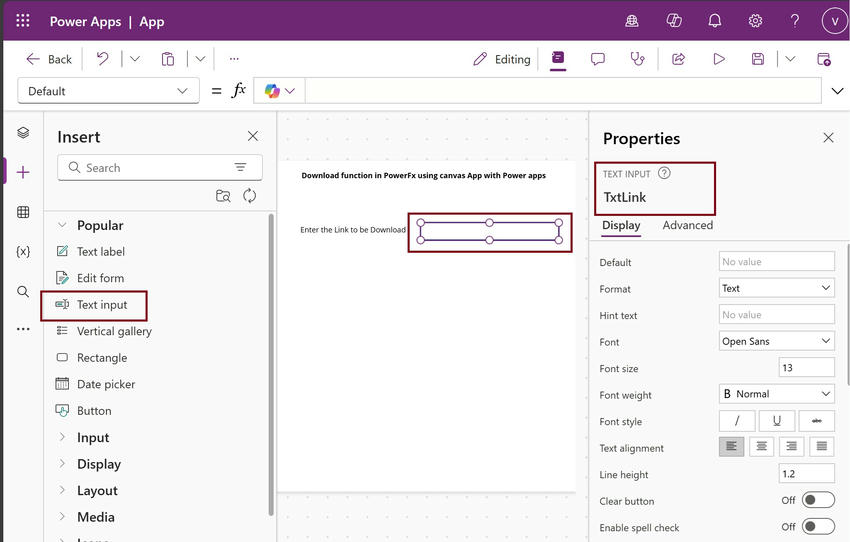Insert a Text input control
This screenshot has width=850, height=542.
pyautogui.click(x=102, y=305)
